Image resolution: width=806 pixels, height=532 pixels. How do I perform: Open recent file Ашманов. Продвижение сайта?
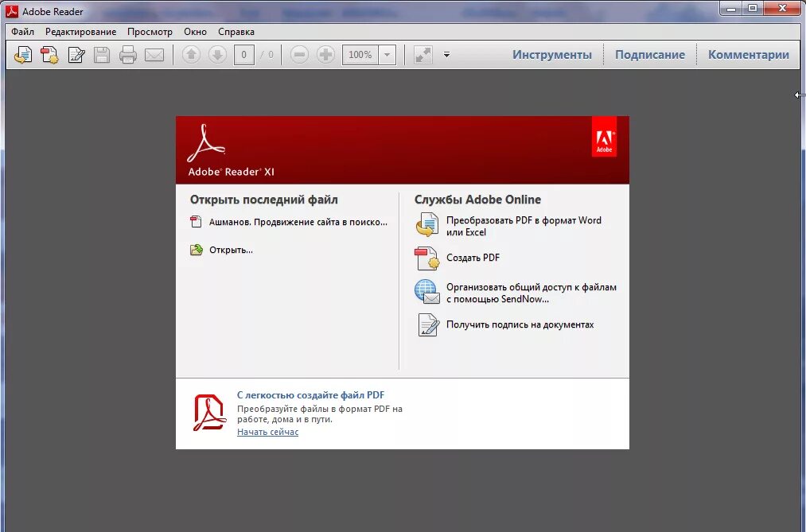(298, 222)
